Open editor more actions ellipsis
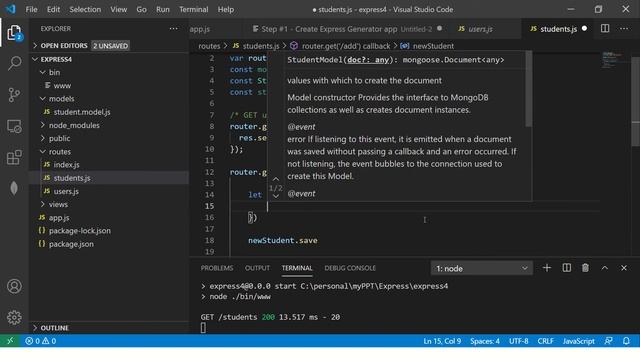This screenshot has height=360, width=640. point(624,29)
